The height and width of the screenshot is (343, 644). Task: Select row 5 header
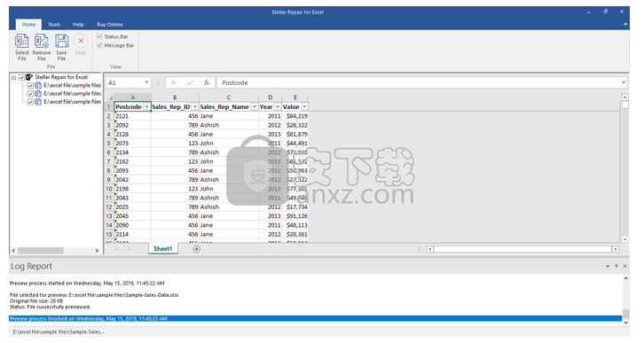109,144
